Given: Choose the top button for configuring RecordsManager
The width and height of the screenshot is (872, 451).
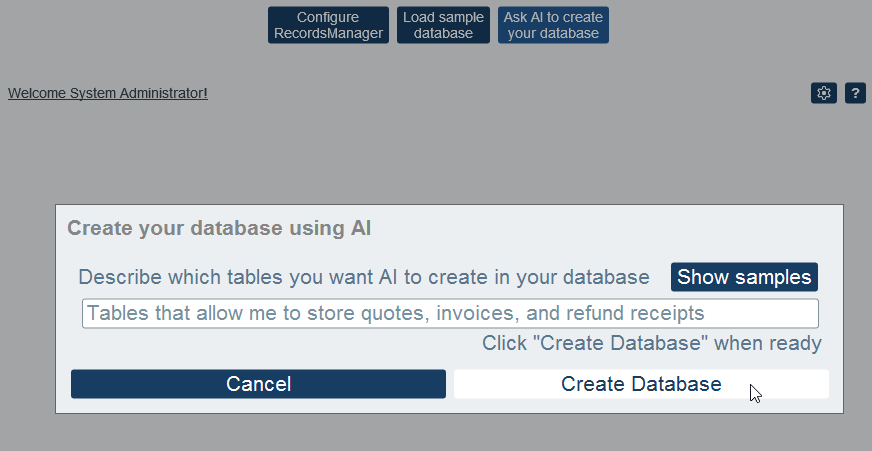Looking at the screenshot, I should click(x=328, y=25).
